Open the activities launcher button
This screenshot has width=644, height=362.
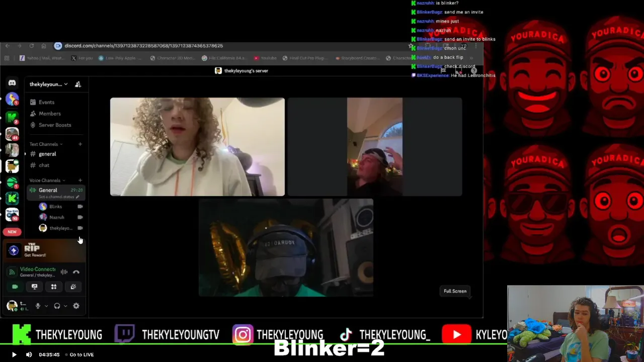tap(54, 287)
